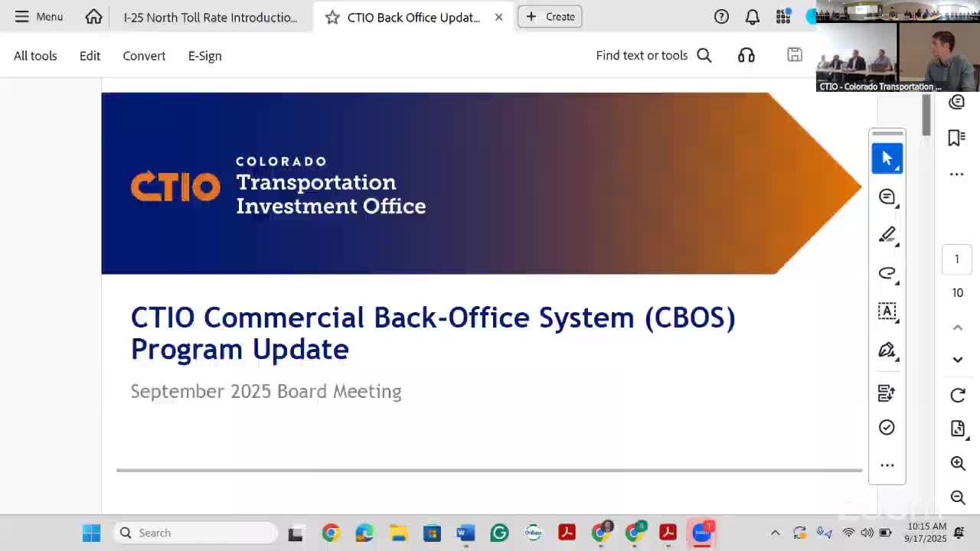Click the Zoom meeting video thumbnail
The width and height of the screenshot is (980, 551).
(x=897, y=46)
